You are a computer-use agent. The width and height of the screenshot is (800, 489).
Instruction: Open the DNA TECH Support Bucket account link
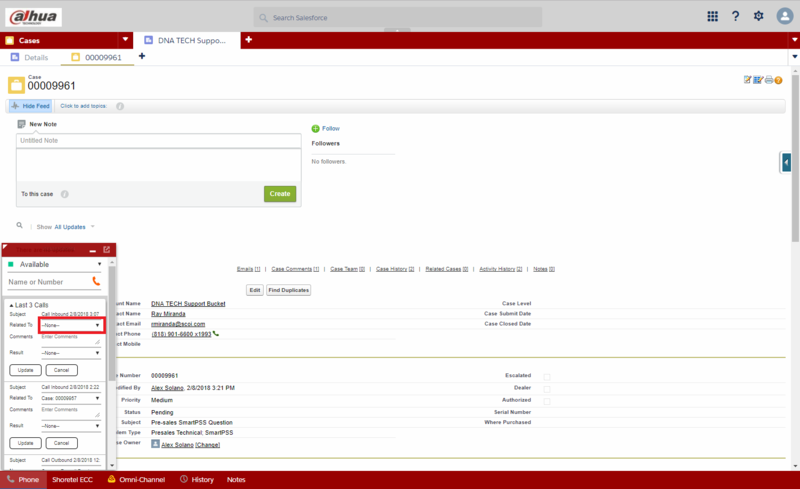click(x=188, y=304)
